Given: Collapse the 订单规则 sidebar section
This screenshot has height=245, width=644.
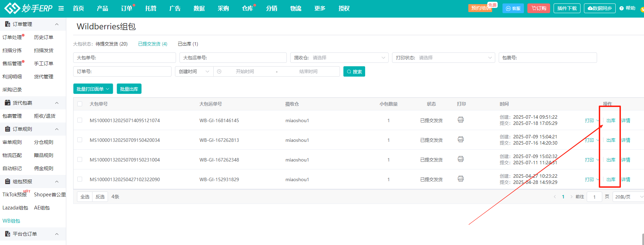Looking at the screenshot, I should click(x=57, y=129).
